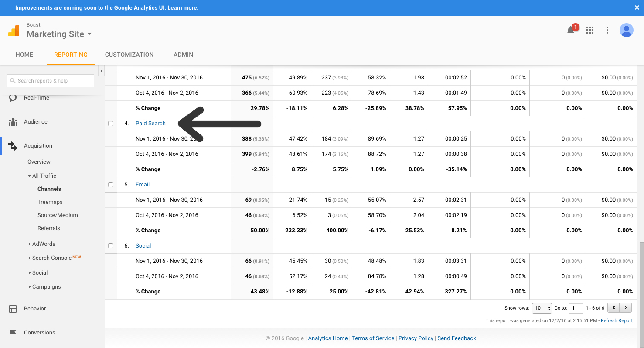Switch to the ADMIN tab
The image size is (644, 348).
[183, 55]
